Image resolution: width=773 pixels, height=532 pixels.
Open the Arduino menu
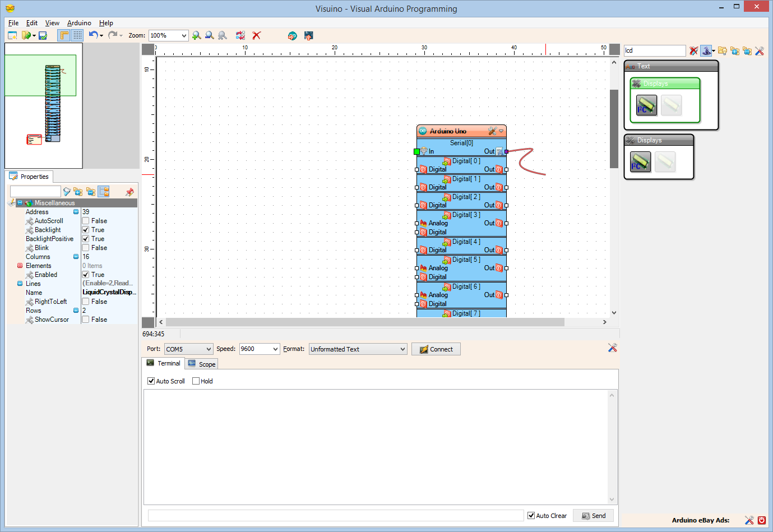click(78, 23)
